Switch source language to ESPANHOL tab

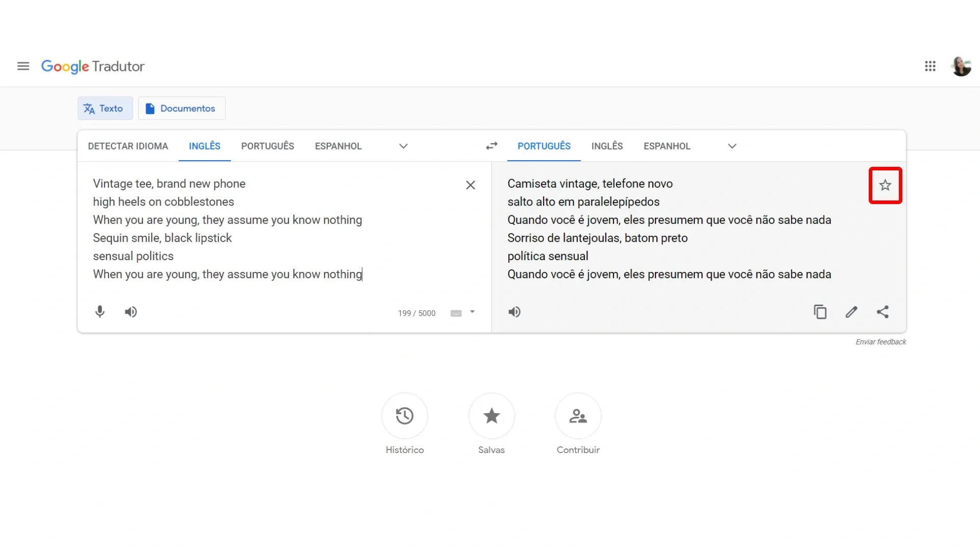(338, 146)
